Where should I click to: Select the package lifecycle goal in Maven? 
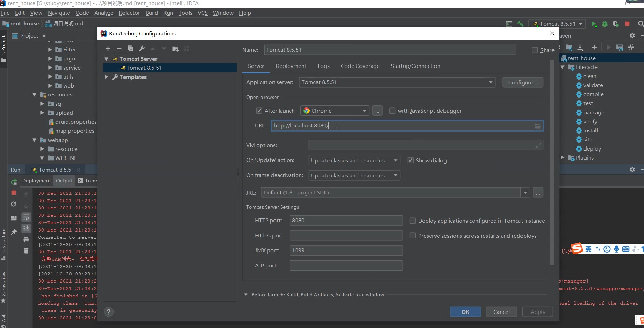594,113
